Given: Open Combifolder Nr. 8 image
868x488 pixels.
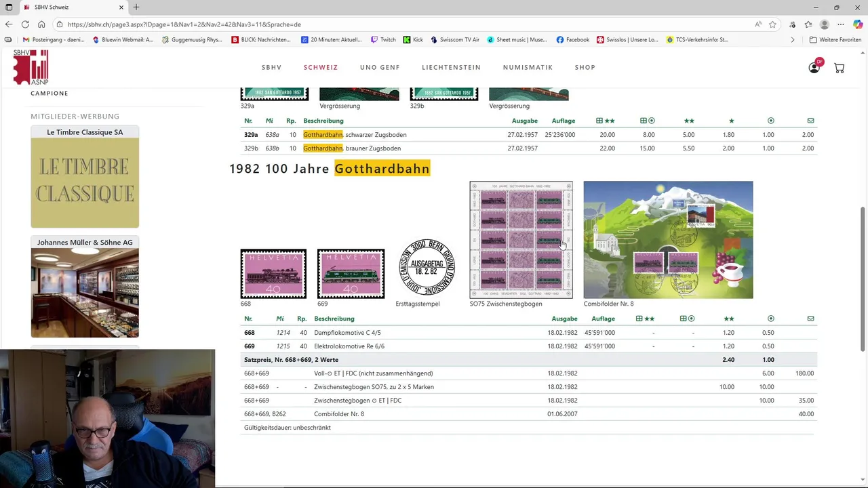Looking at the screenshot, I should click(x=668, y=240).
